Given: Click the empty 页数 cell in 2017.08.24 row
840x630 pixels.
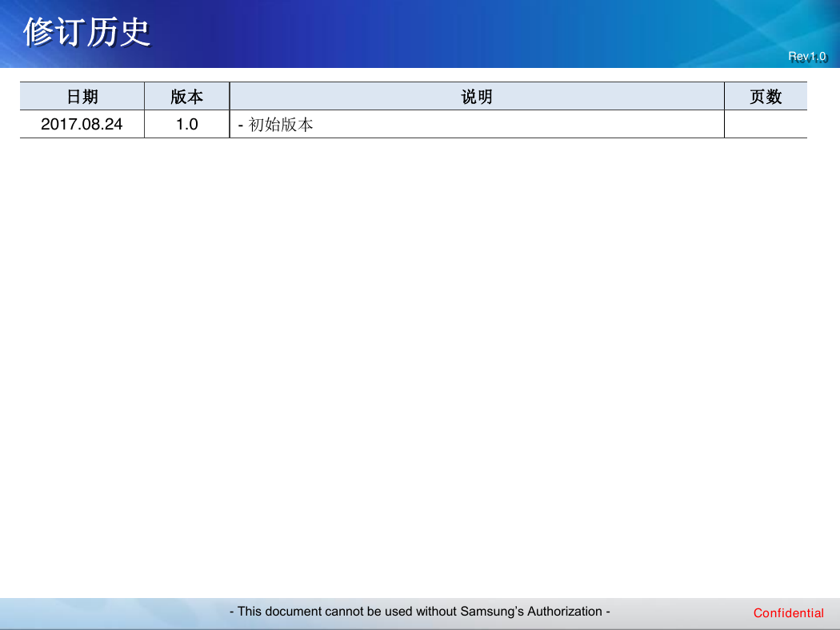Looking at the screenshot, I should 766,124.
